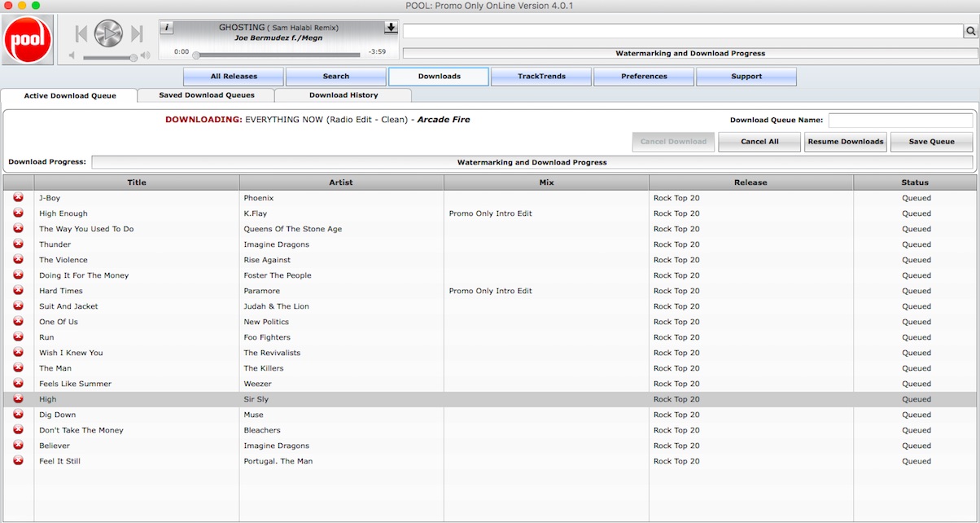Switch to Saved Download Queues tab
This screenshot has width=980, height=523.
(x=206, y=95)
